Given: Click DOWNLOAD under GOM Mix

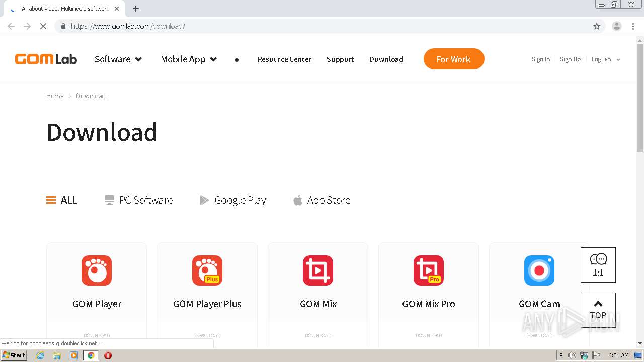Looking at the screenshot, I should tap(318, 335).
